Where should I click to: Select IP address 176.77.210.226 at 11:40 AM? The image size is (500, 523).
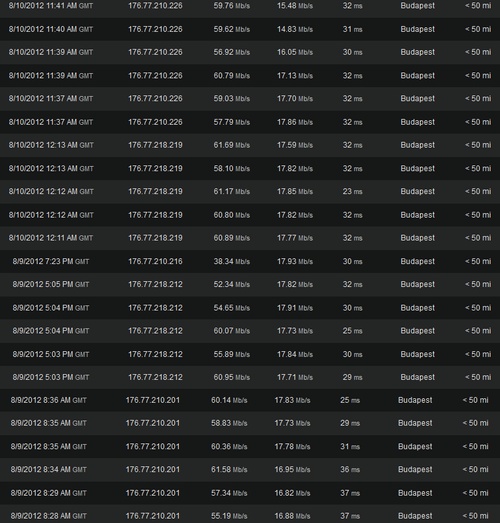155,29
